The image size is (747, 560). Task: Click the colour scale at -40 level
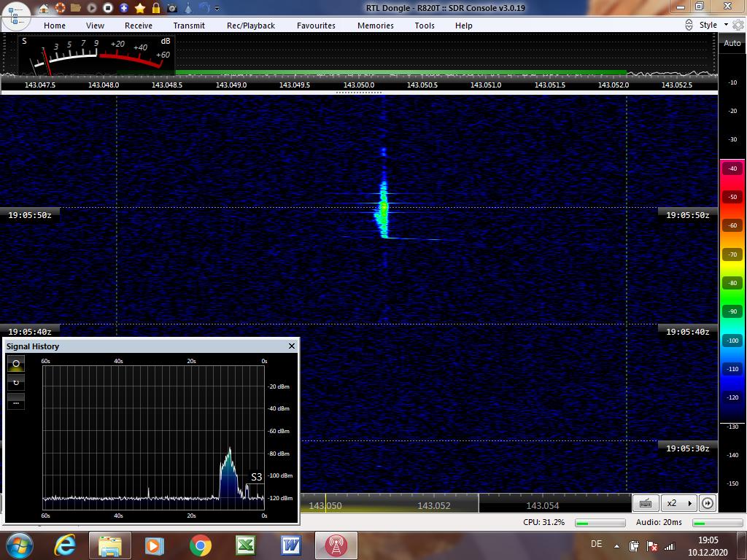click(x=732, y=168)
